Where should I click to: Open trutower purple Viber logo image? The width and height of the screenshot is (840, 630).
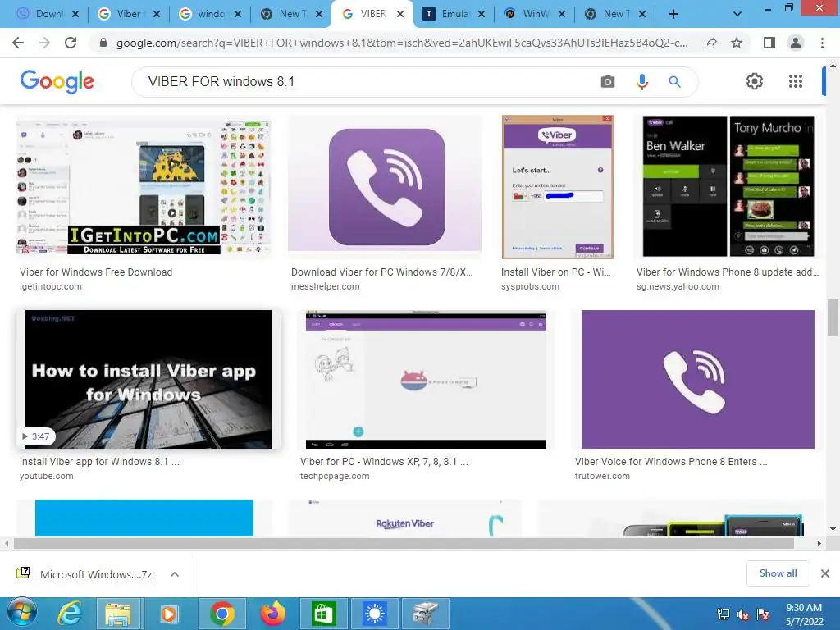coord(697,379)
